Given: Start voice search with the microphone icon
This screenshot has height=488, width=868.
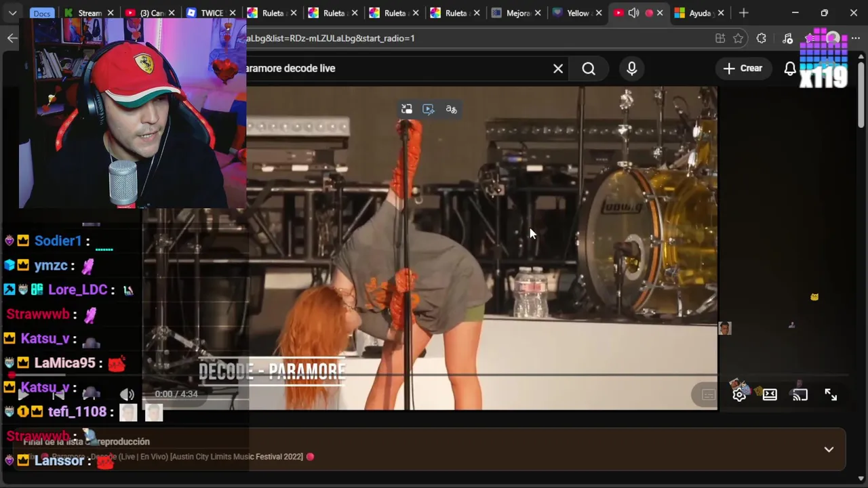Looking at the screenshot, I should [x=632, y=68].
